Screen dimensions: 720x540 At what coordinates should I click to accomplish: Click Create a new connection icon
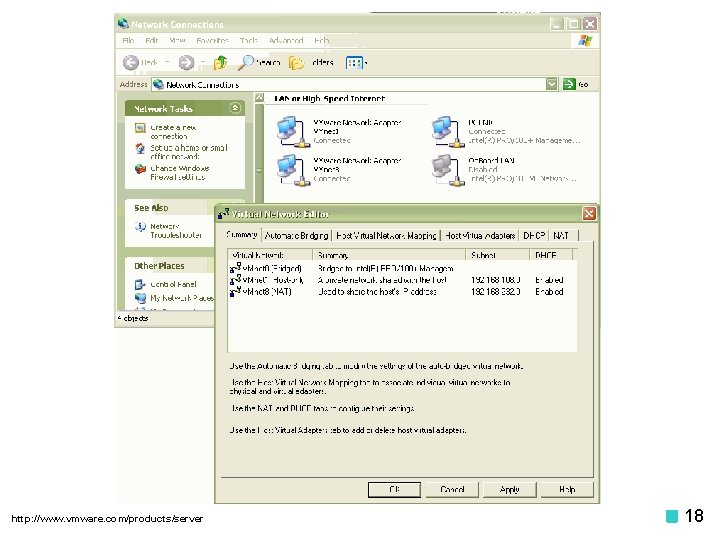point(140,128)
